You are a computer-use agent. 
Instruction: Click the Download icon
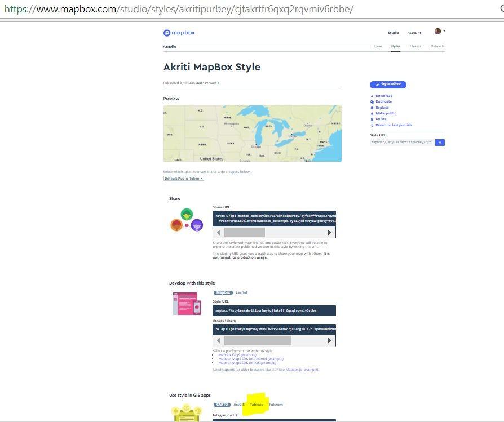pyautogui.click(x=372, y=96)
